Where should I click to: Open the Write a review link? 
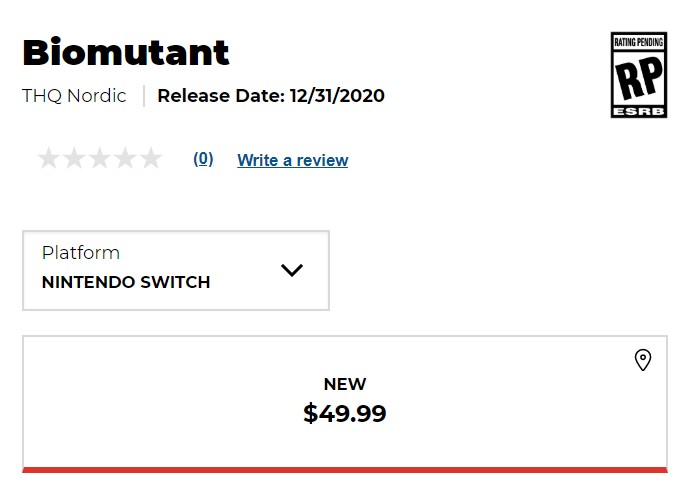[x=293, y=160]
